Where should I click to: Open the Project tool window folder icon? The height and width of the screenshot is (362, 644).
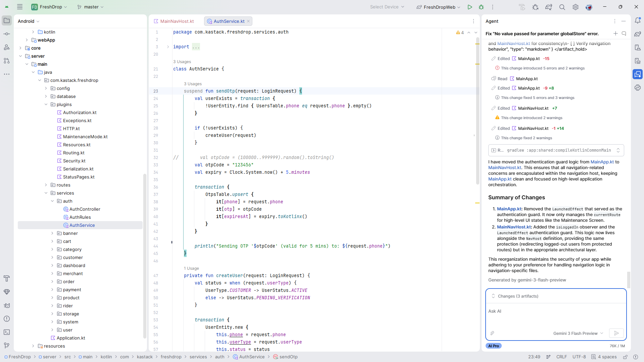[7, 20]
